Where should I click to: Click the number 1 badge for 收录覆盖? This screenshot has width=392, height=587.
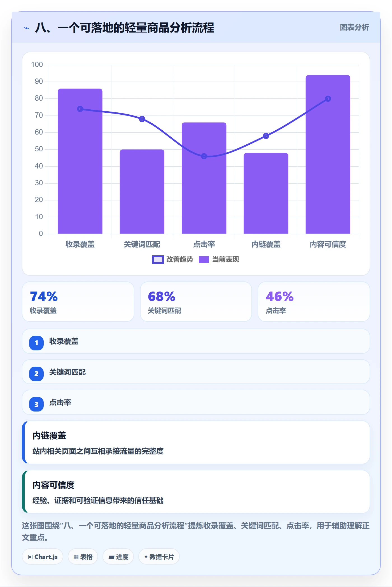36,343
